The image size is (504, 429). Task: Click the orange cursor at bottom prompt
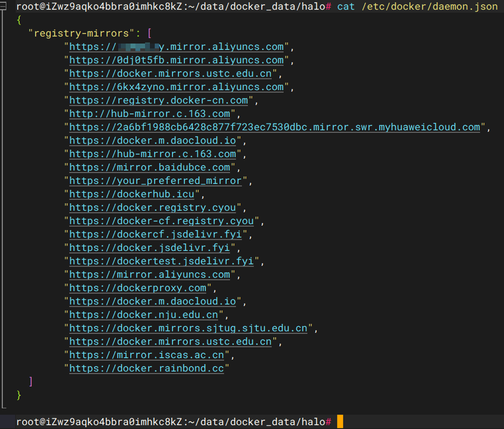(340, 421)
